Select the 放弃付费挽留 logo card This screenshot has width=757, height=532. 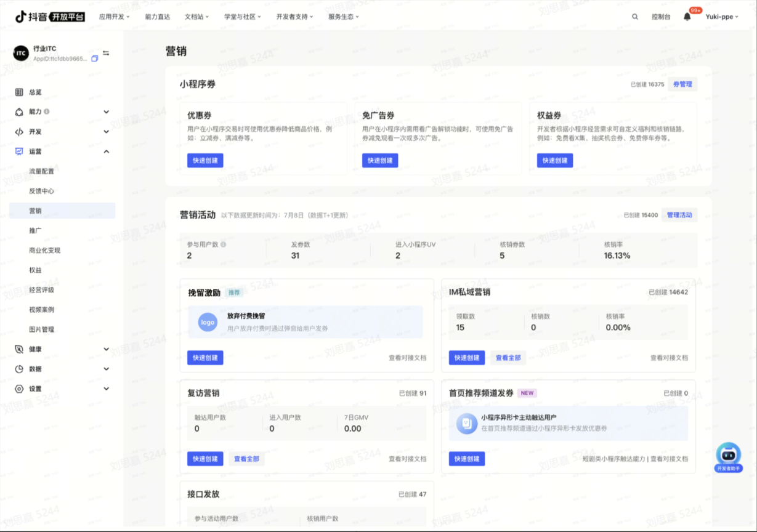tap(306, 322)
